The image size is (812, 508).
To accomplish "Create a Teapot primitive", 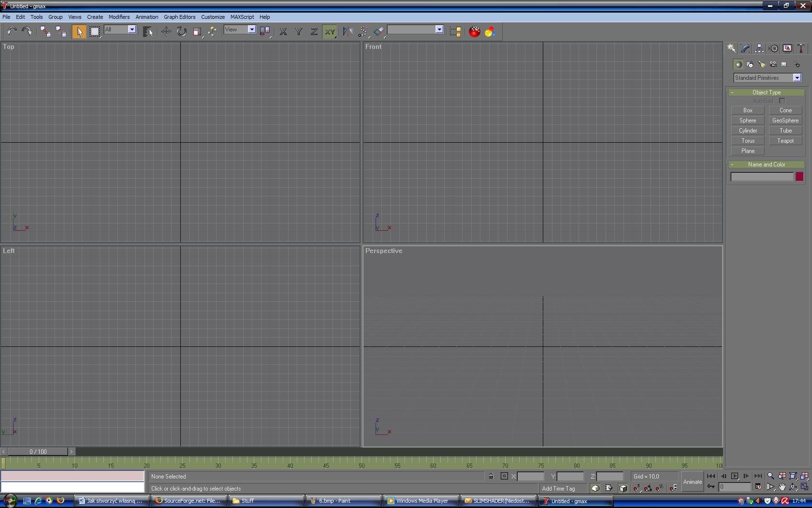I will [x=785, y=141].
